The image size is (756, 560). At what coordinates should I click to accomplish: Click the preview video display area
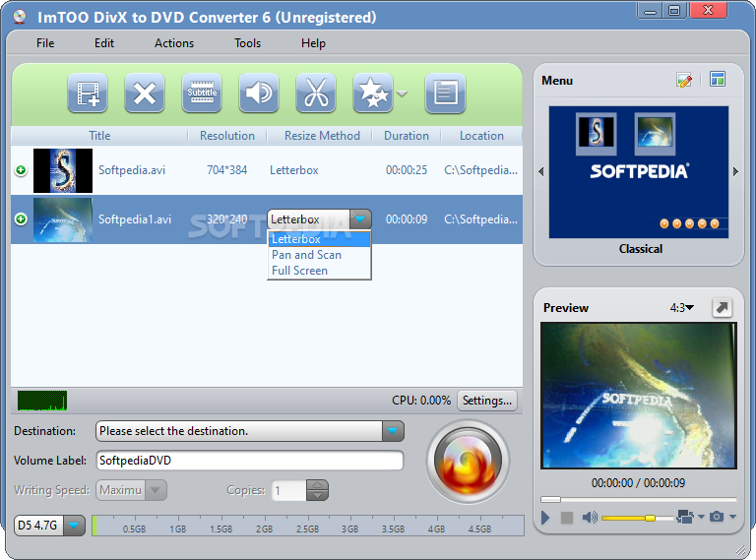(638, 396)
